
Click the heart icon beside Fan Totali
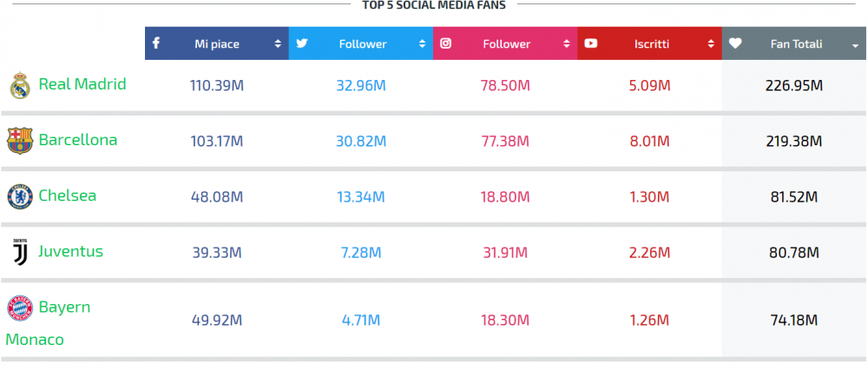click(x=734, y=43)
